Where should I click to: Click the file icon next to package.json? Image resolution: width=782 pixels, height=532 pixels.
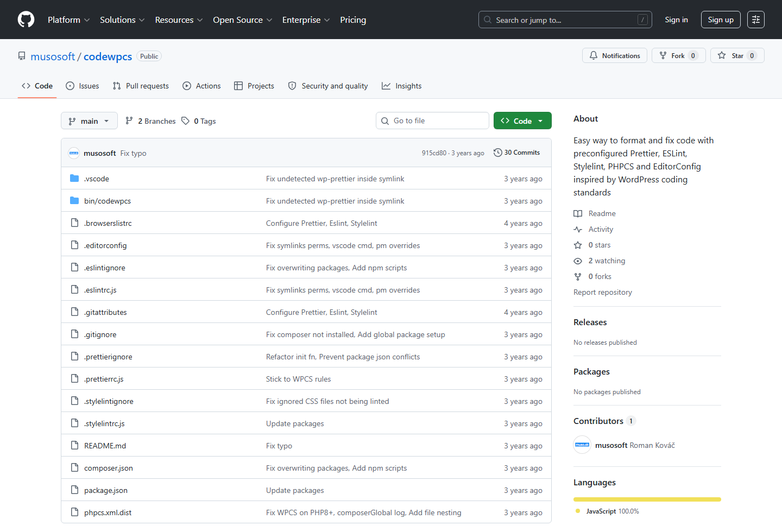(74, 490)
